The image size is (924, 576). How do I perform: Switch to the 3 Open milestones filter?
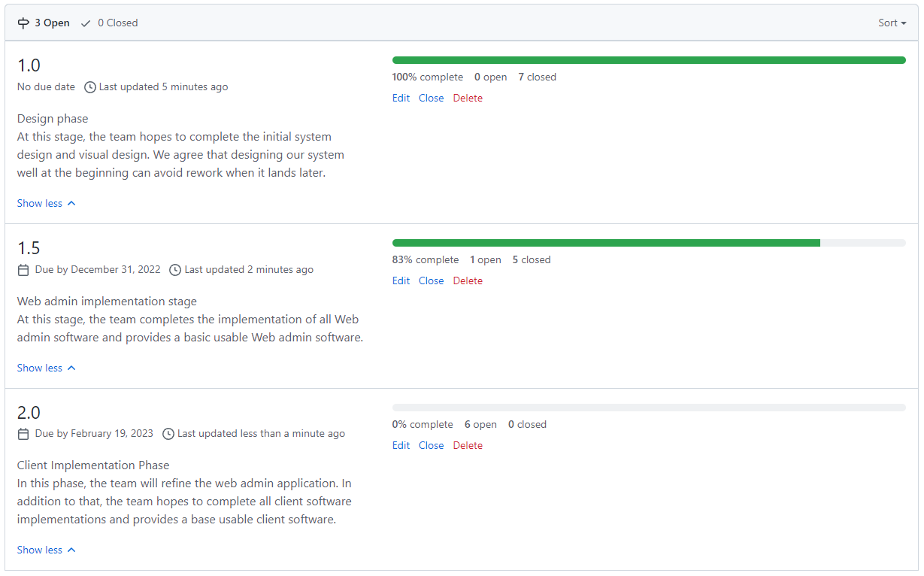[50, 23]
